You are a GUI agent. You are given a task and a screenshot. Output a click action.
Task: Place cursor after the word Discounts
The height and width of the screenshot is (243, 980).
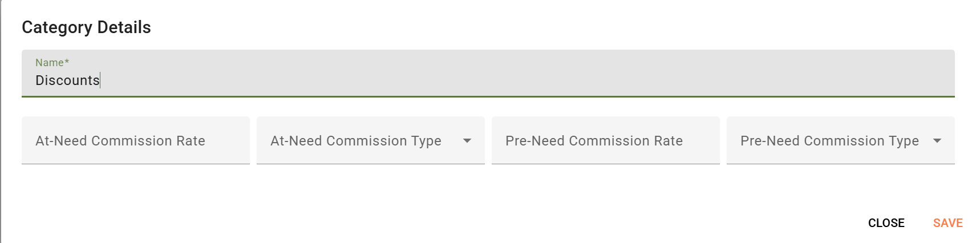(100, 80)
